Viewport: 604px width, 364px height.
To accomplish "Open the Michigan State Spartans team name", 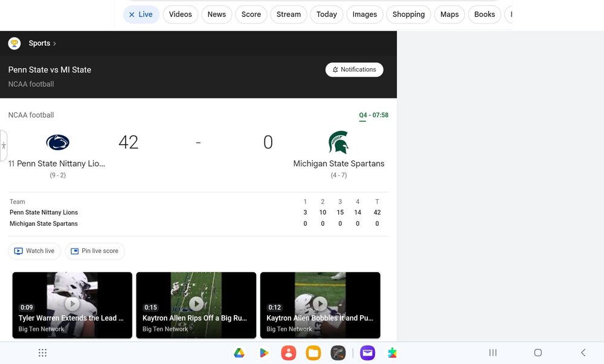I will pos(339,164).
